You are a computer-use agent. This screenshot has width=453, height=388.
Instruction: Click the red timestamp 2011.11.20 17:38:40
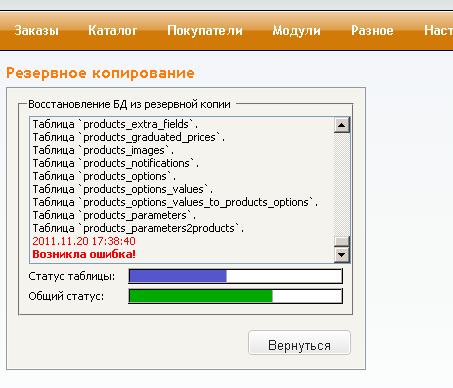[84, 241]
